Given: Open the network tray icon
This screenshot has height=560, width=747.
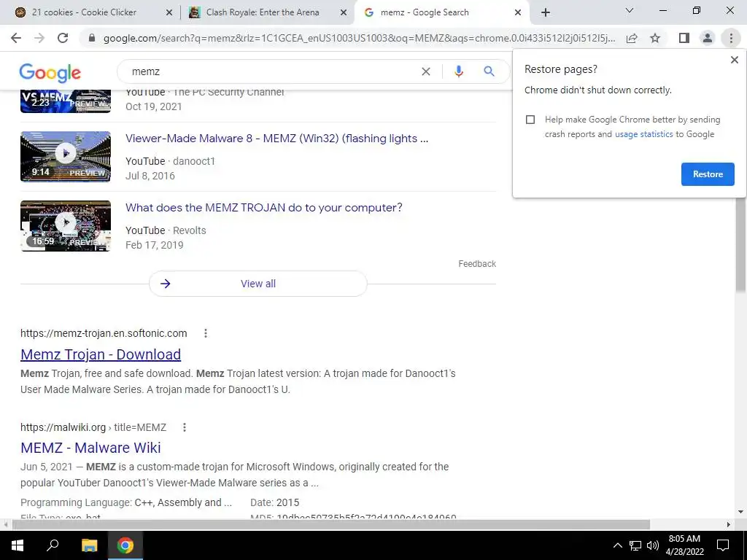Looking at the screenshot, I should (635, 545).
